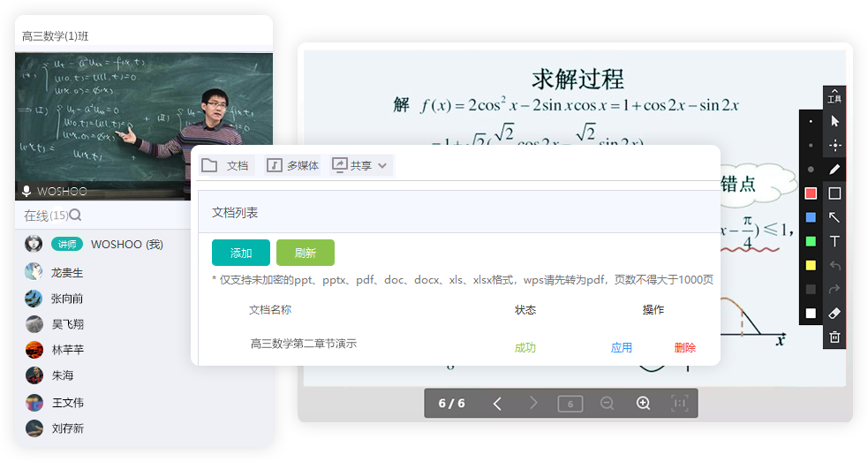Click avatar of 龙贵生
This screenshot has width=868, height=462.
(34, 271)
